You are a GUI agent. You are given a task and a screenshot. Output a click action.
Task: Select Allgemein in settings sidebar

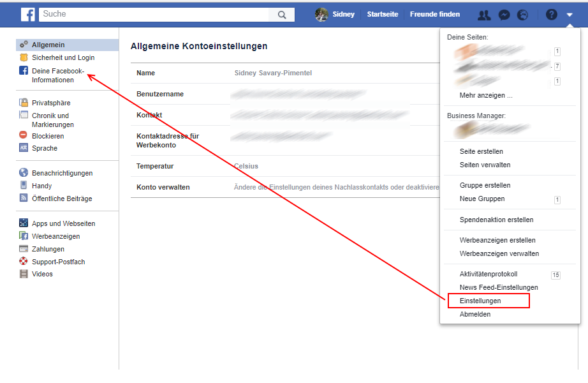click(68, 45)
